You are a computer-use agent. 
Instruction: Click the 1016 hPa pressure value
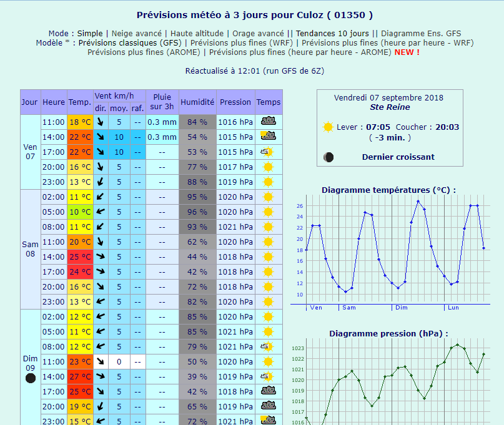(x=235, y=122)
